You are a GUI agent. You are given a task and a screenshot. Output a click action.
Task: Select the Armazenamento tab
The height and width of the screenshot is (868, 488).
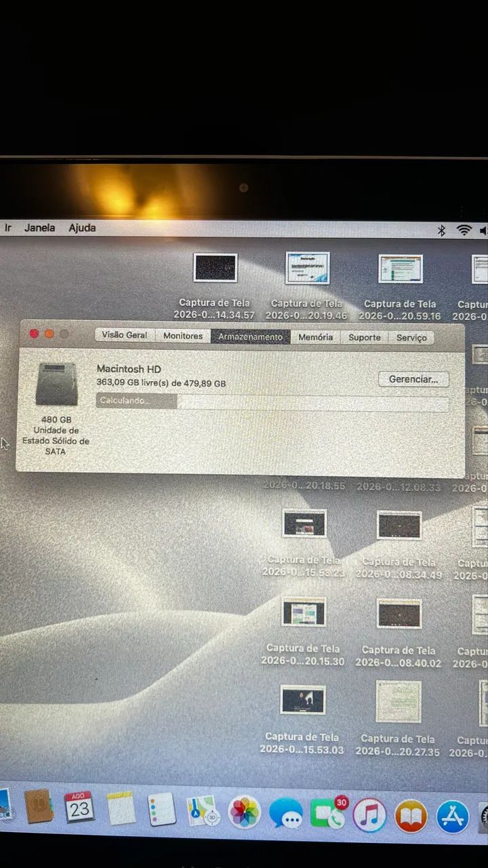251,337
